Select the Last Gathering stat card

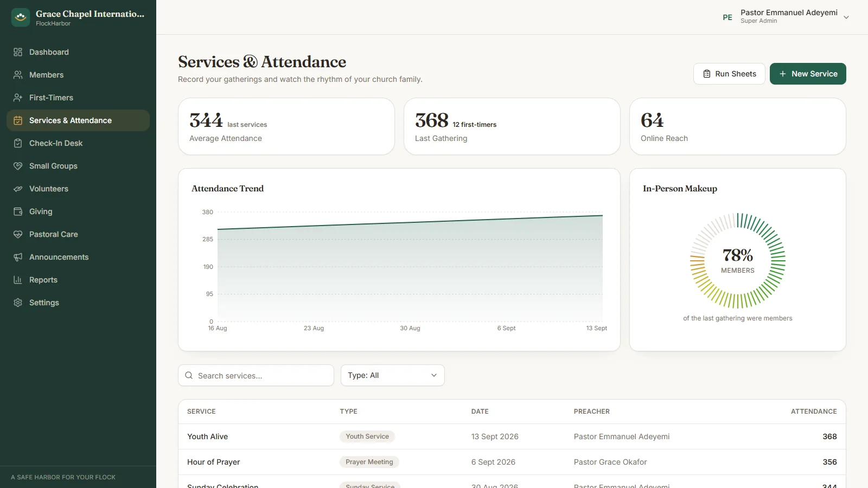click(512, 126)
